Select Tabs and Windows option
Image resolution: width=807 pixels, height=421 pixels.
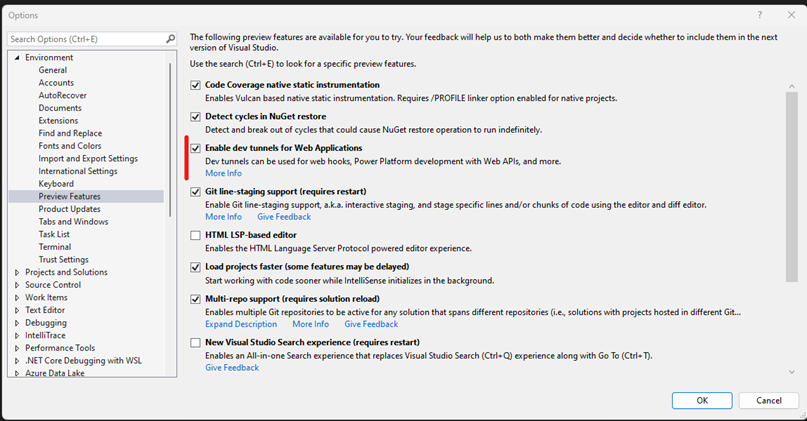(73, 222)
